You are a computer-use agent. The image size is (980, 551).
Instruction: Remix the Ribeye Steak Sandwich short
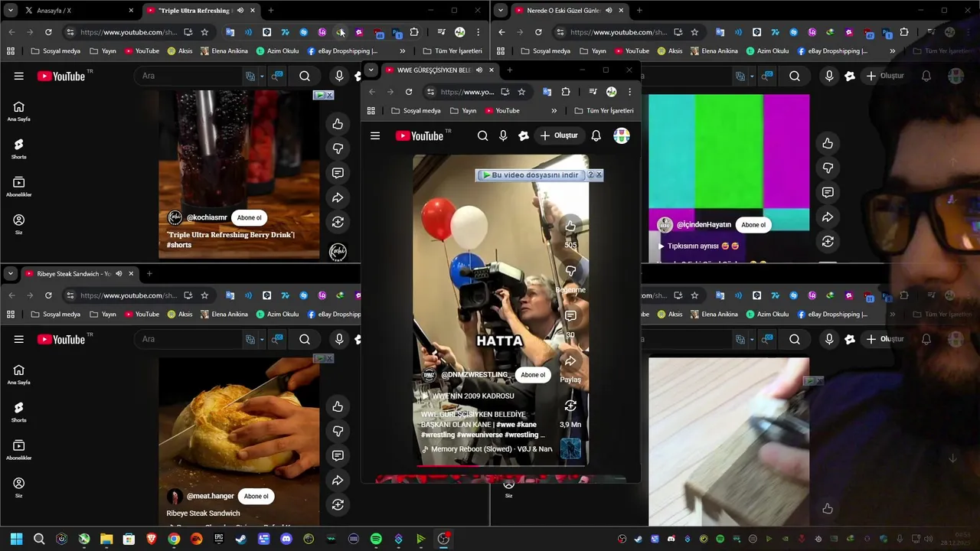coord(338,504)
